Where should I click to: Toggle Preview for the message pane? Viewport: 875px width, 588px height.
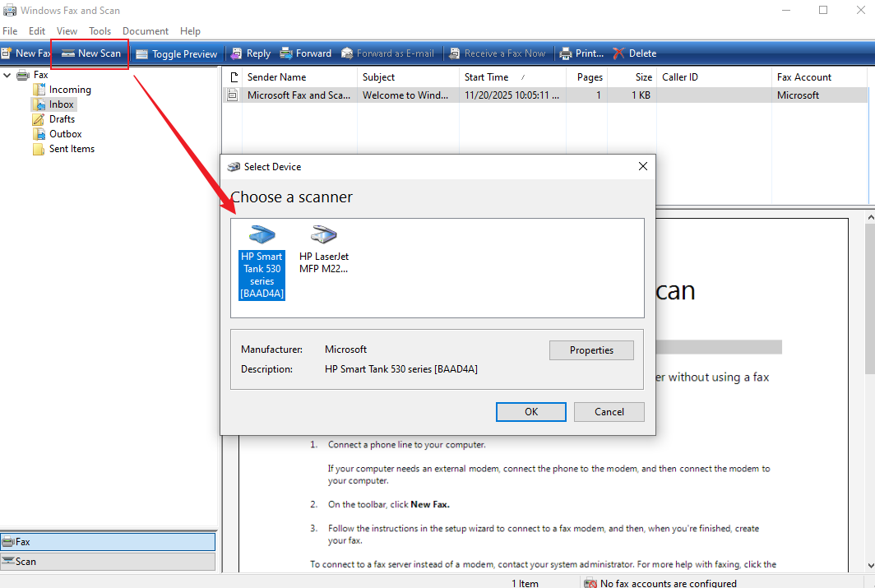click(176, 53)
